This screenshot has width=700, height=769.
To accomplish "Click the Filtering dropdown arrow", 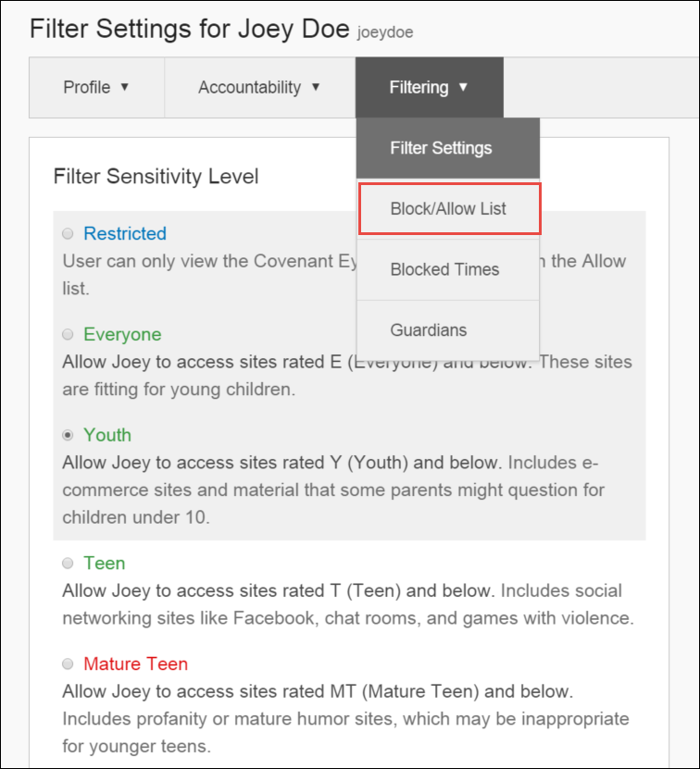I will point(463,87).
